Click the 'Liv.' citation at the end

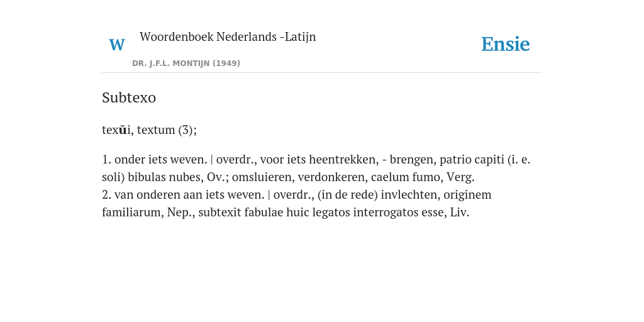pyautogui.click(x=460, y=213)
